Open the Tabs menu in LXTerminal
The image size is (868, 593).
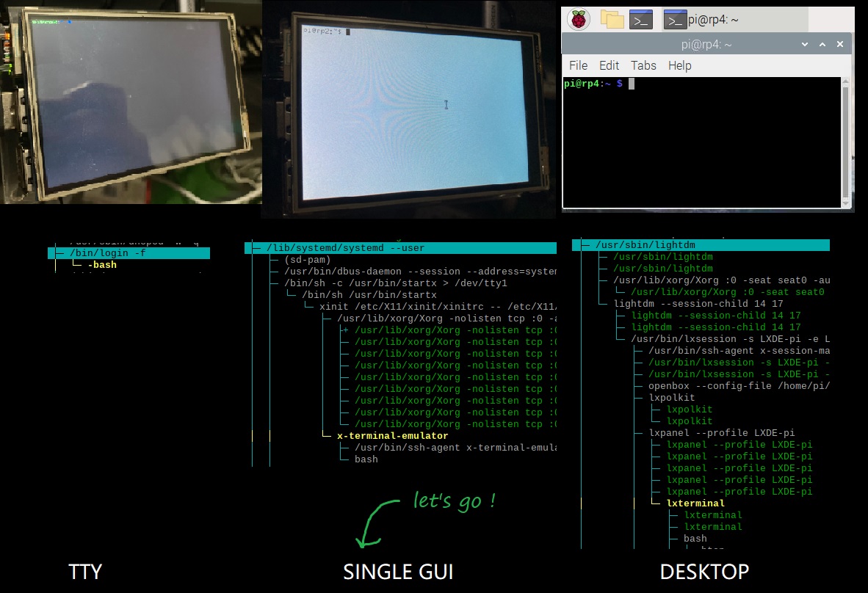point(643,65)
